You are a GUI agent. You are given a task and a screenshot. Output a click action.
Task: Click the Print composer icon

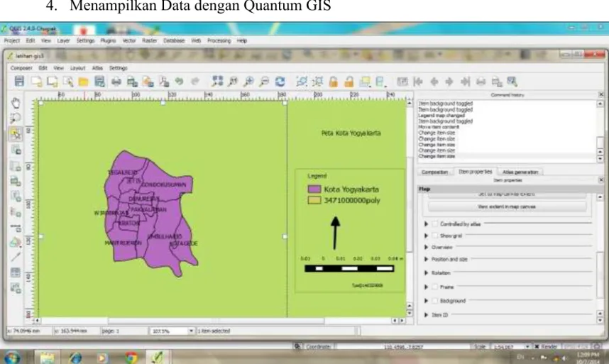[x=116, y=82]
